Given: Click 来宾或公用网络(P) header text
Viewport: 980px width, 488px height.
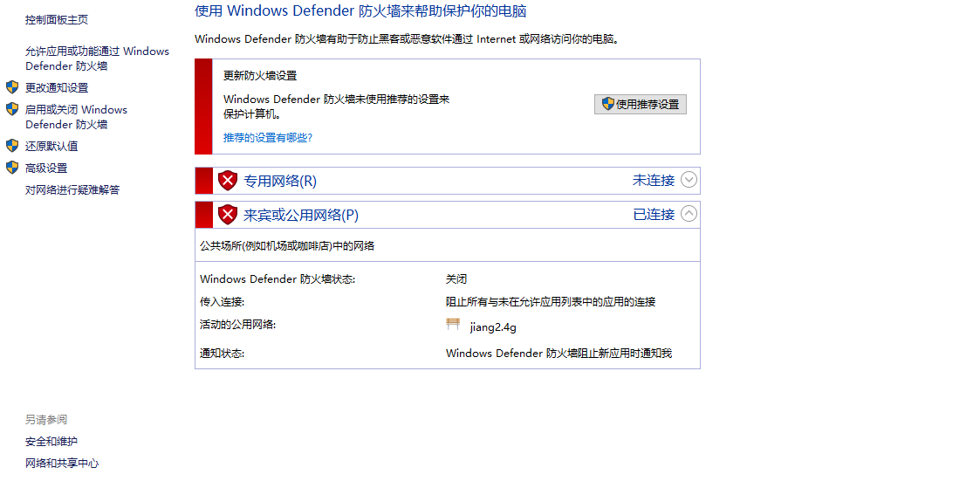Looking at the screenshot, I should tap(300, 216).
